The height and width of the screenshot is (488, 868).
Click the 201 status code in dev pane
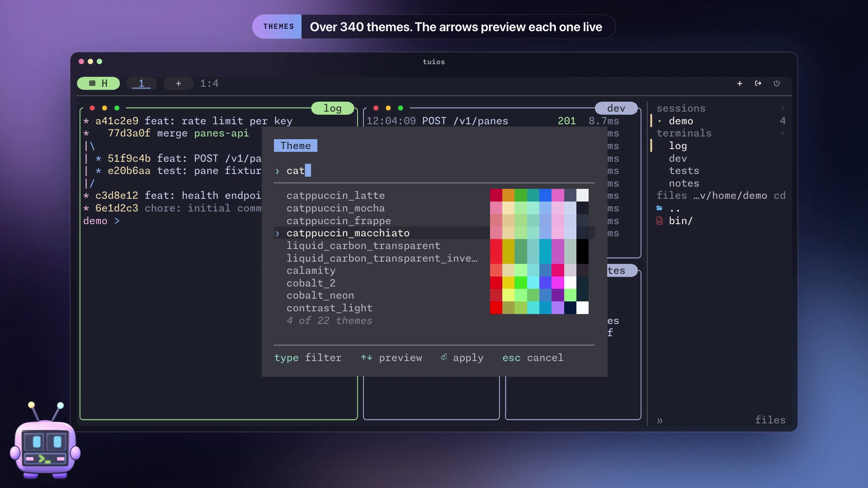[566, 121]
